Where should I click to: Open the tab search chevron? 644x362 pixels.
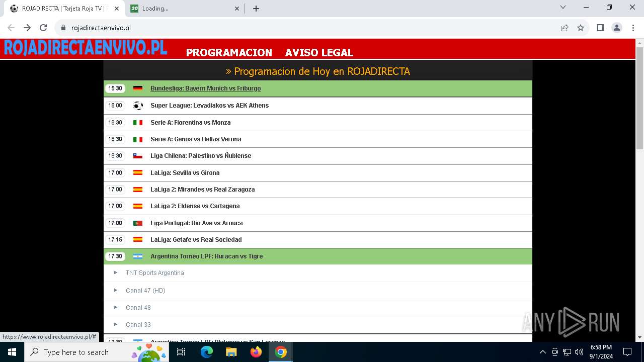click(563, 7)
